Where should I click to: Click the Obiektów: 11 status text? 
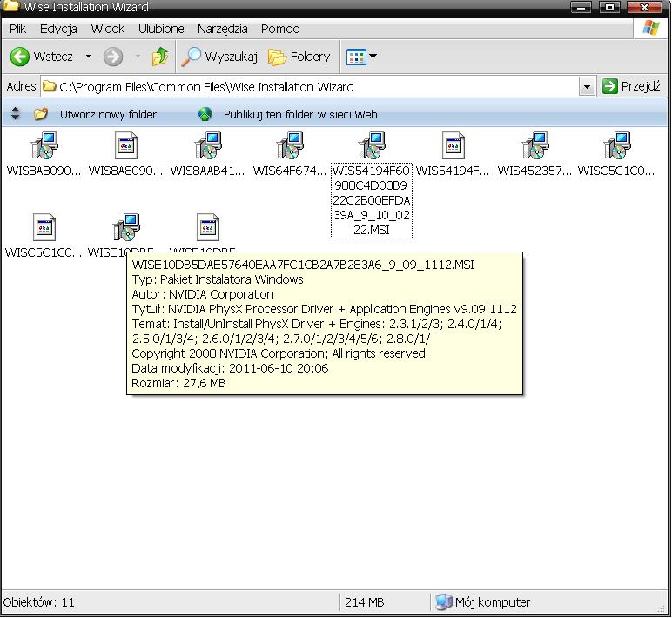[x=38, y=602]
